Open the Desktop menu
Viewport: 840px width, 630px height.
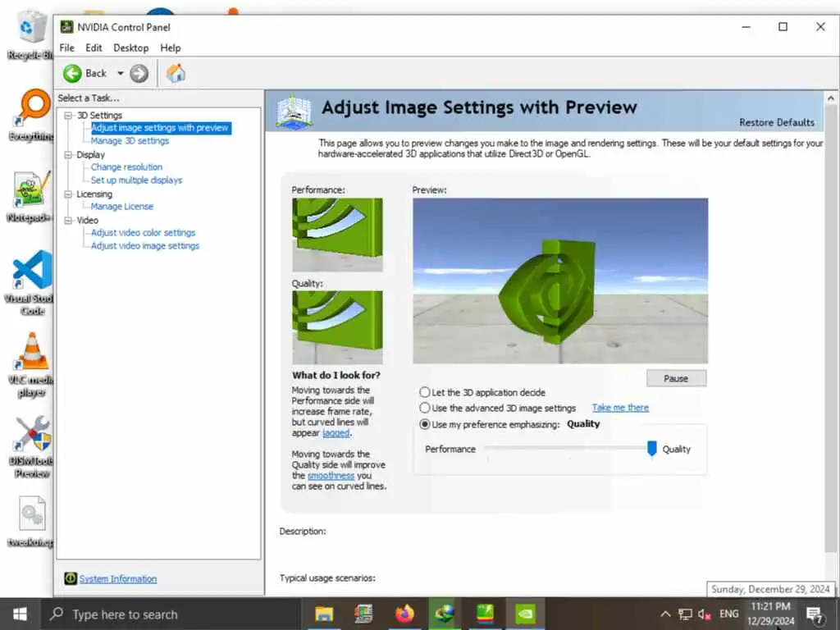coord(130,48)
